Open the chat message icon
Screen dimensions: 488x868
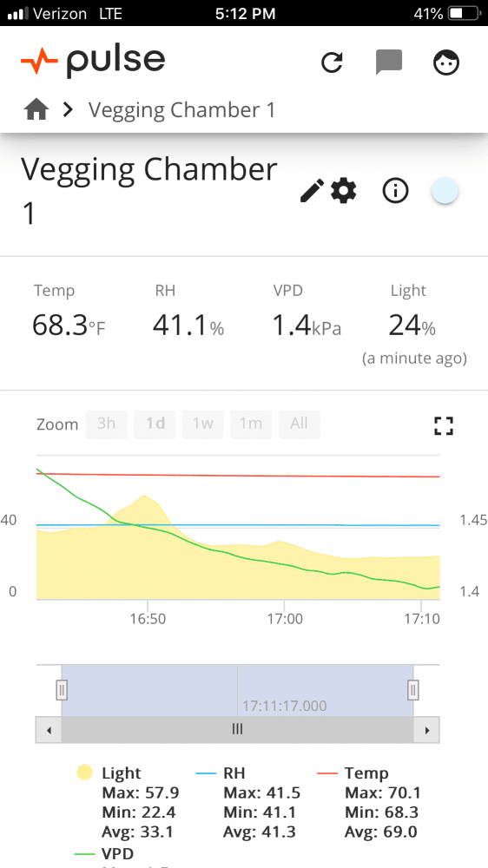[x=389, y=62]
